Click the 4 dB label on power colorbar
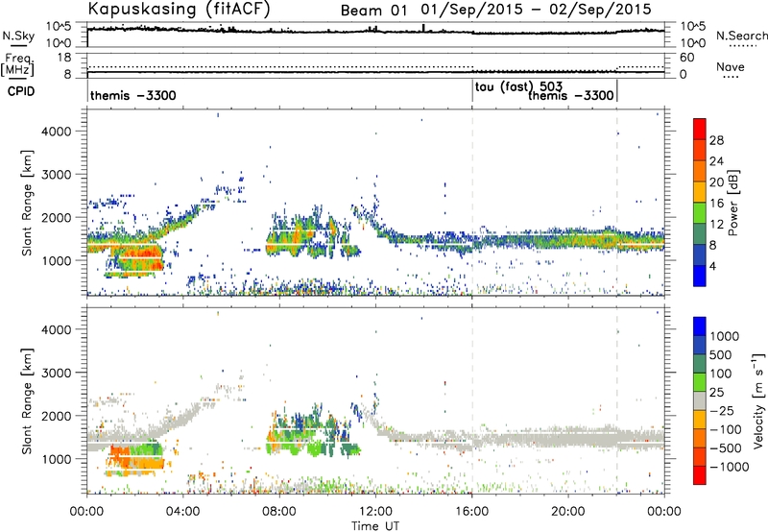The image size is (768, 532). click(x=713, y=267)
